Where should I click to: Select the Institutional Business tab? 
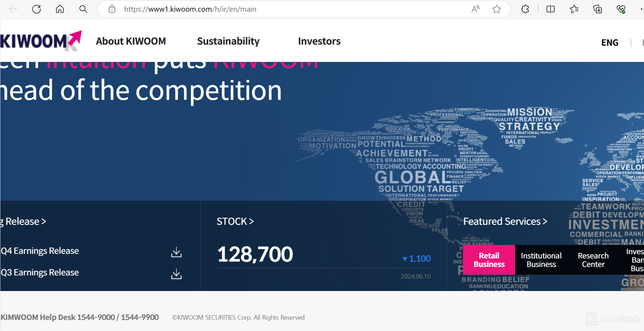(541, 260)
